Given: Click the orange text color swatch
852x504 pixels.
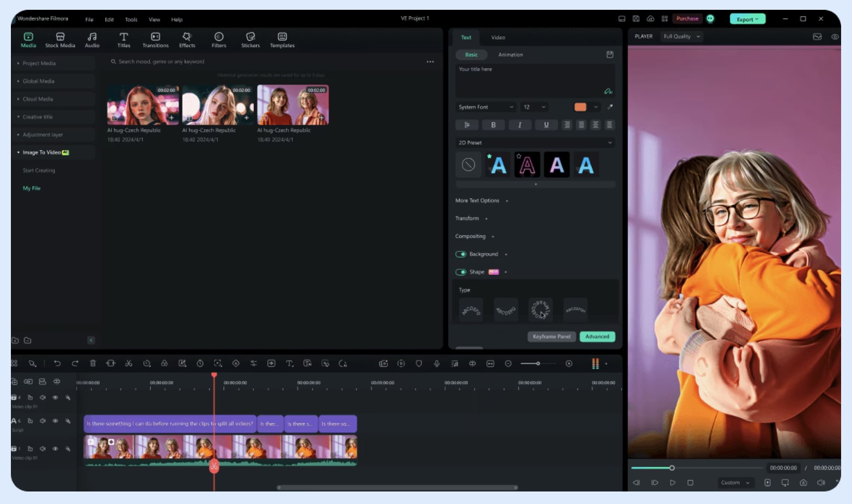Looking at the screenshot, I should (x=580, y=107).
